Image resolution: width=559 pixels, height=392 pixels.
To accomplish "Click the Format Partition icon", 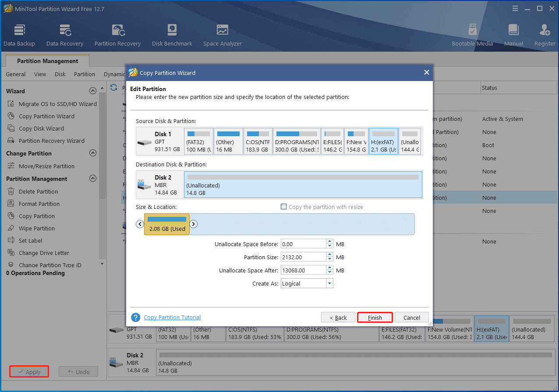I will tap(11, 204).
